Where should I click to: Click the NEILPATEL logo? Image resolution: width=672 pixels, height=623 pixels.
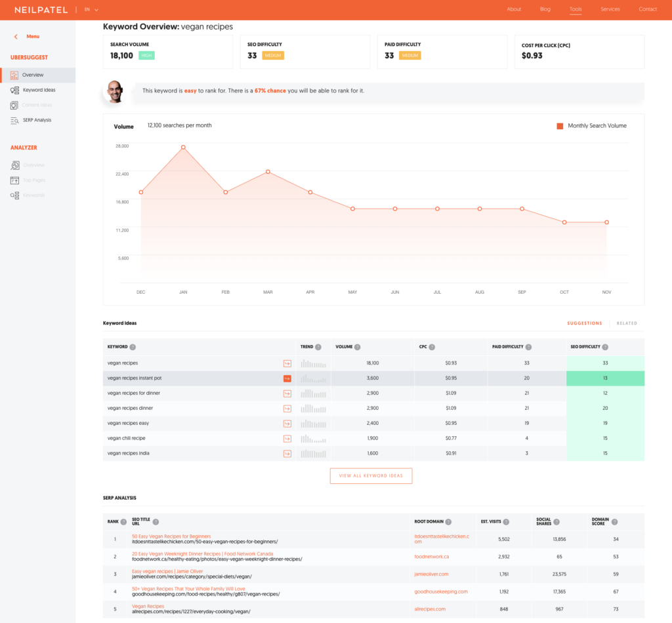41,10
